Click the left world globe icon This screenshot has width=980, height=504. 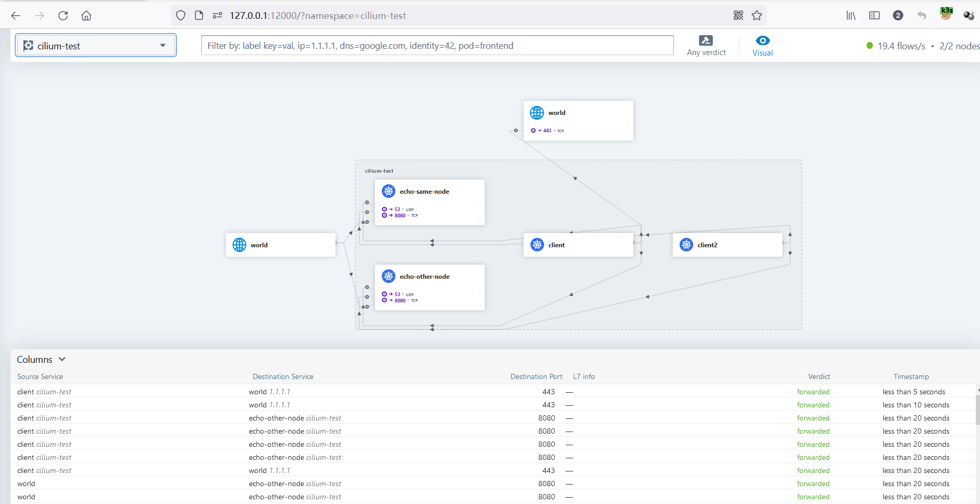239,245
